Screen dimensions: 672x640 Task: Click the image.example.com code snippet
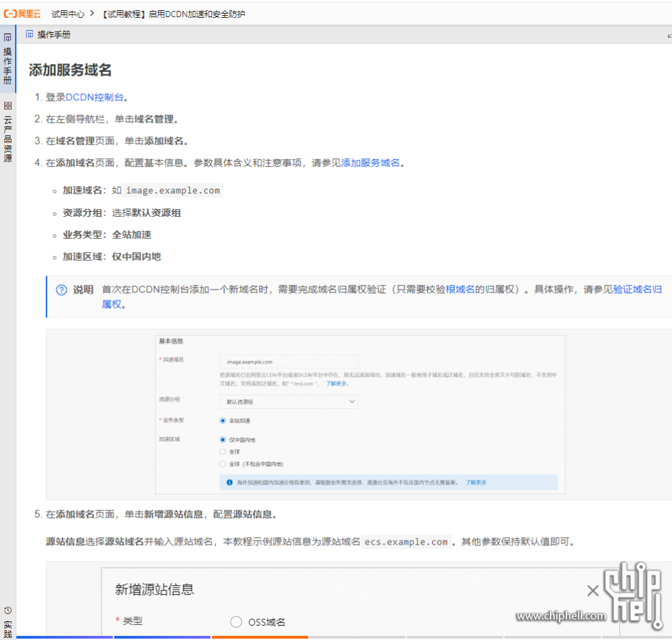click(173, 190)
